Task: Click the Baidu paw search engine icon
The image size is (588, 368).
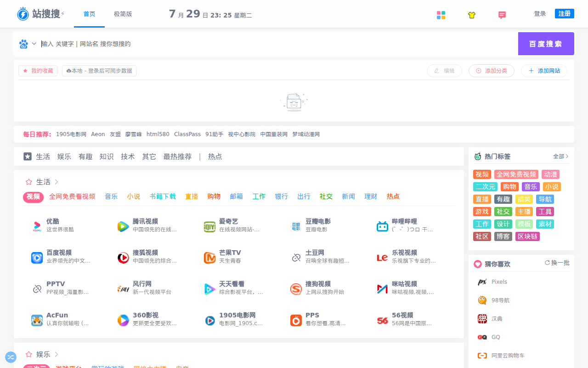Action: coord(23,44)
